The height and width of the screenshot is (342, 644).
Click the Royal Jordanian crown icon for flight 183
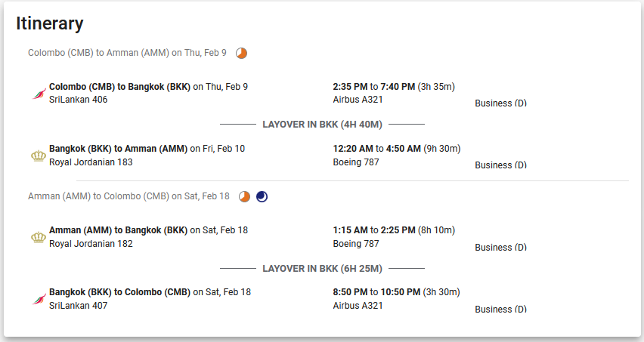pyautogui.click(x=39, y=156)
